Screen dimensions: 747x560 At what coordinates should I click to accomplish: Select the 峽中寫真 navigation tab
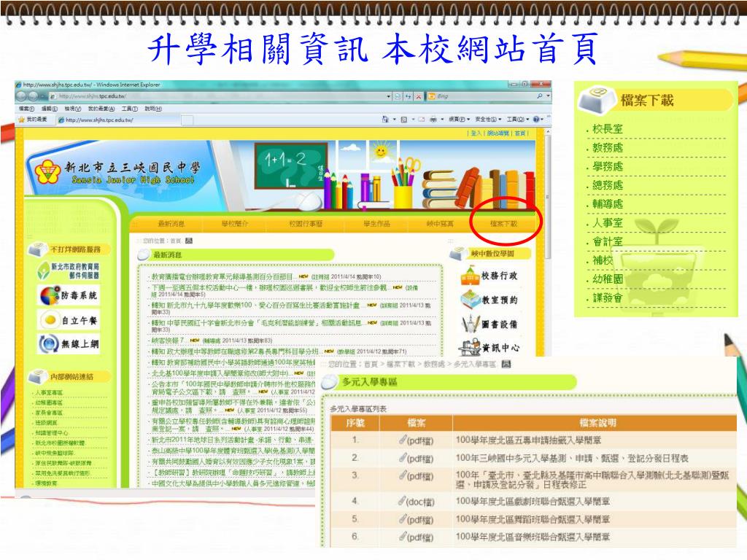click(440, 223)
